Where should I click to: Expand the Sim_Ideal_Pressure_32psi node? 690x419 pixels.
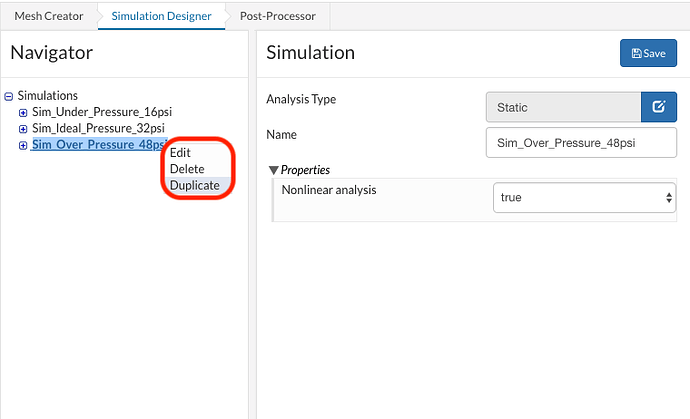(x=23, y=129)
